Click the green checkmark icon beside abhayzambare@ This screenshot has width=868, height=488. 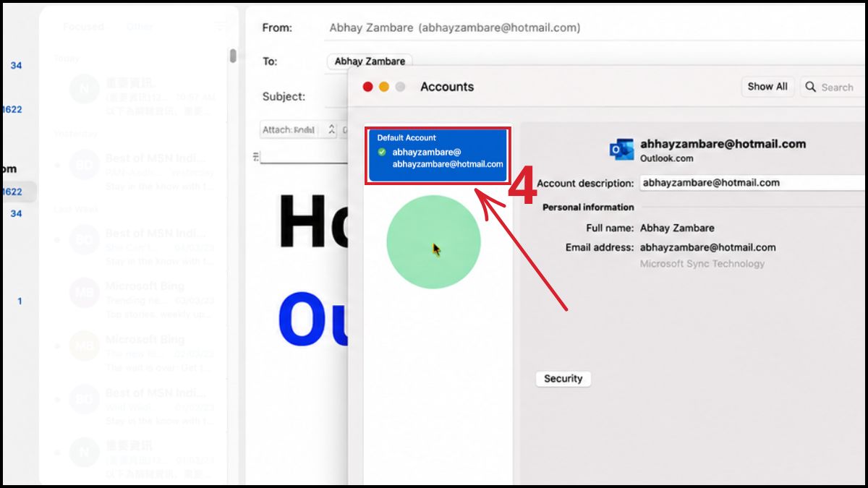[x=382, y=152]
